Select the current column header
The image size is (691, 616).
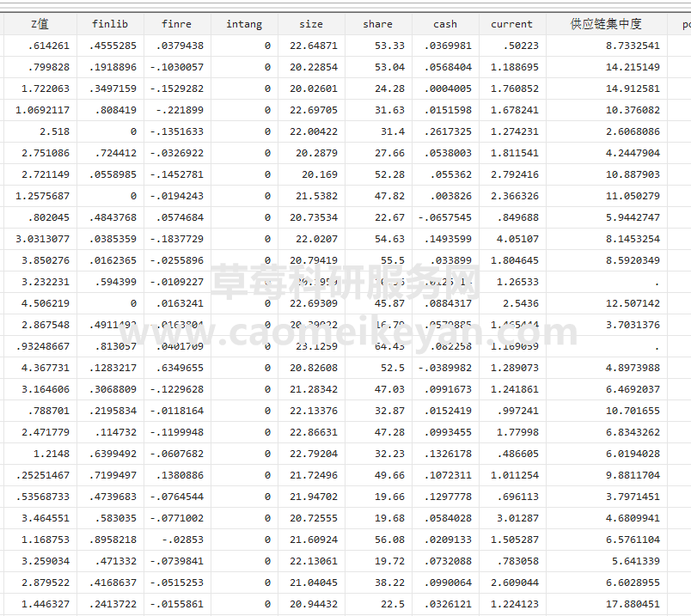(x=512, y=24)
